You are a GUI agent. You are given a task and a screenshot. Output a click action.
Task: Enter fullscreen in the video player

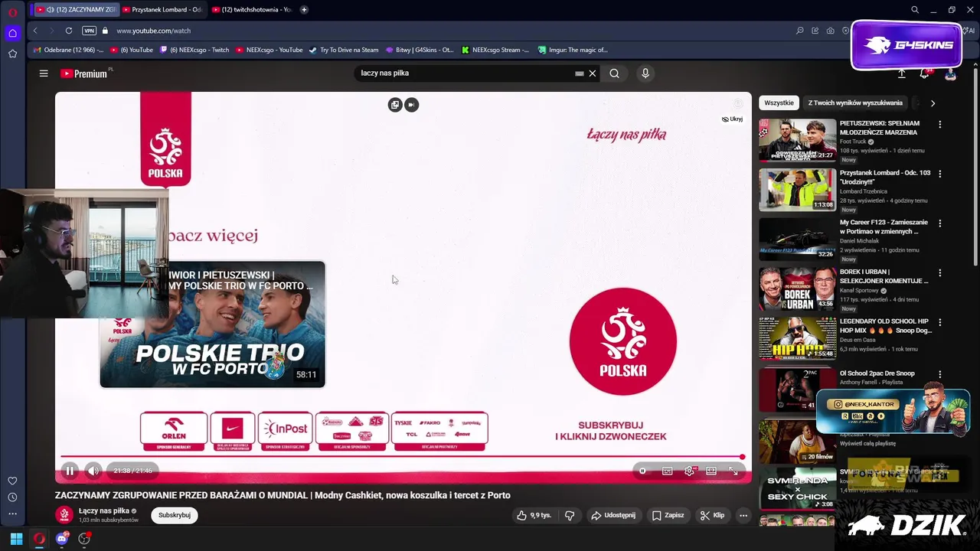point(733,471)
